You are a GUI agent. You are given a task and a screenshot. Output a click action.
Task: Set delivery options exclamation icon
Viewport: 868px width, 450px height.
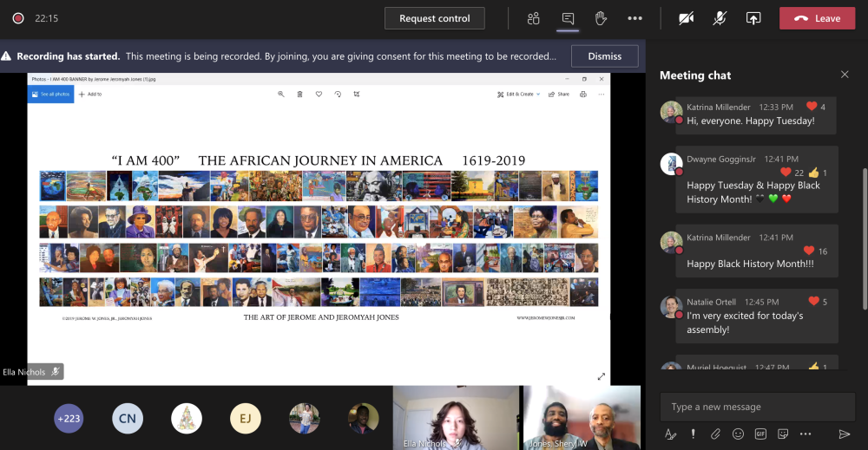tap(693, 434)
